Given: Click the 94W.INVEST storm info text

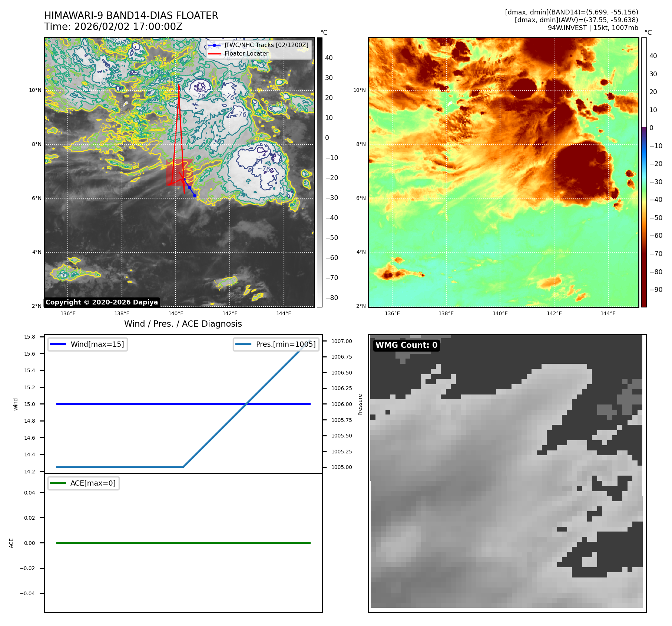Looking at the screenshot, I should pyautogui.click(x=593, y=28).
